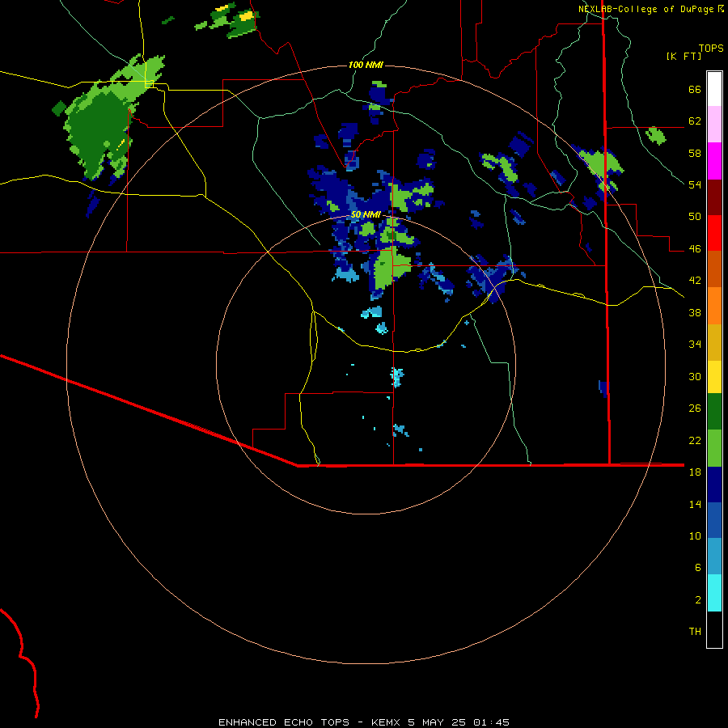Click the legend value 10

(x=695, y=535)
